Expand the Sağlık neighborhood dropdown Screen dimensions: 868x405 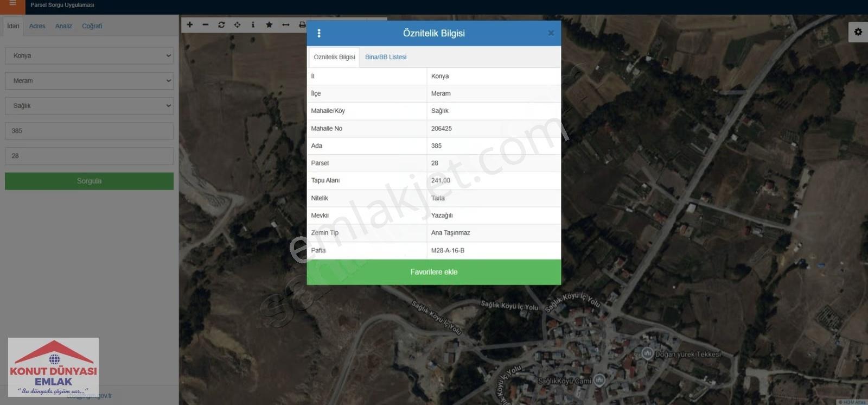click(89, 105)
